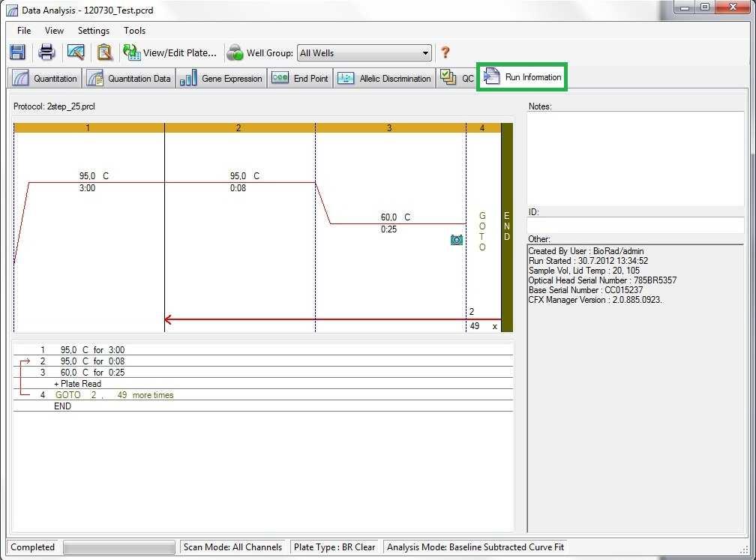Select 'GOTO 2, 49 more times' row
Image resolution: width=756 pixels, height=560 pixels.
263,394
